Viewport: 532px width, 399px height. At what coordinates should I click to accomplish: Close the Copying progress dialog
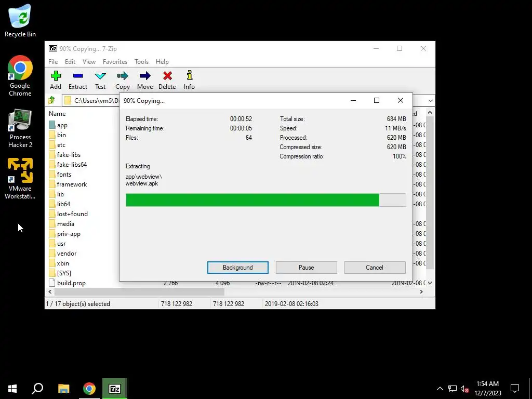401,100
